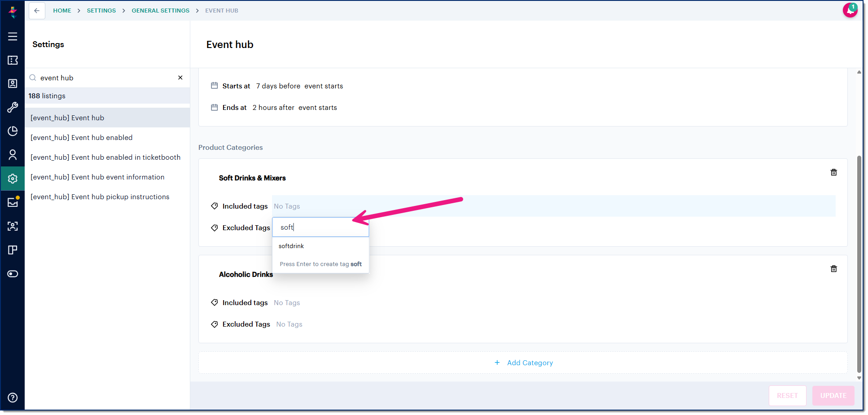Select Event hub enabled in ticketbooth listing
This screenshot has width=868, height=415.
point(107,157)
